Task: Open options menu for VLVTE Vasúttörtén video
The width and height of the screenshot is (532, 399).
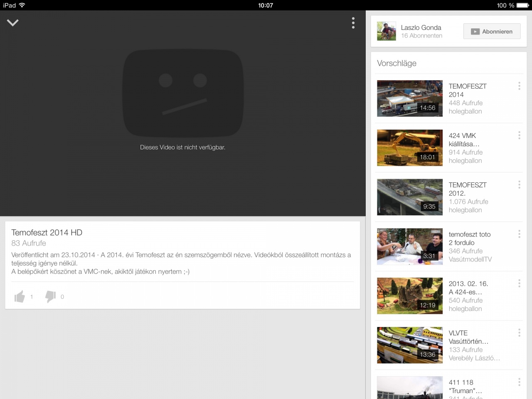Action: pos(519,333)
